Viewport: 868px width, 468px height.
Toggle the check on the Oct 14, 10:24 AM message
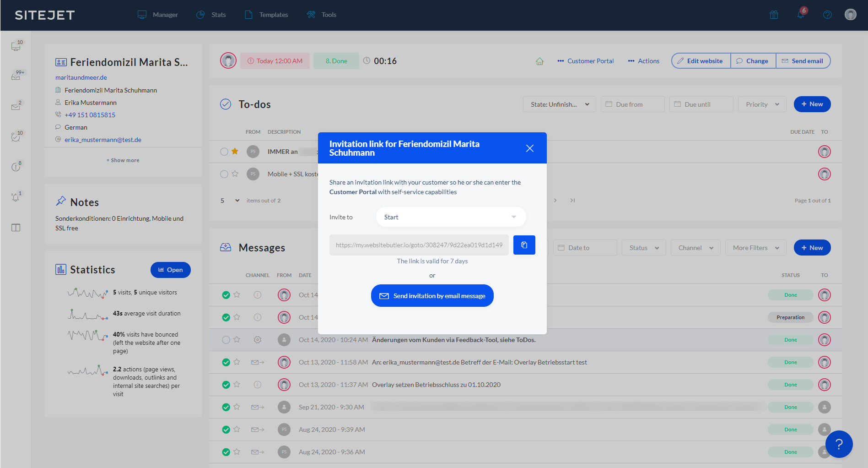226,340
